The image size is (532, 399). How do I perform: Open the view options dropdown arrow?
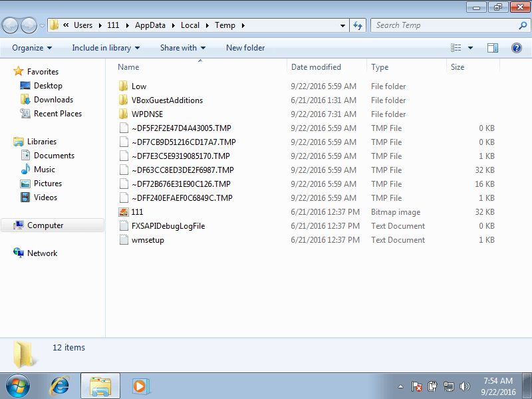tap(470, 48)
